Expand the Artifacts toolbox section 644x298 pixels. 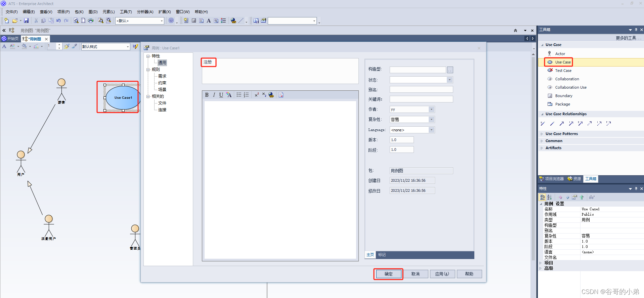542,148
